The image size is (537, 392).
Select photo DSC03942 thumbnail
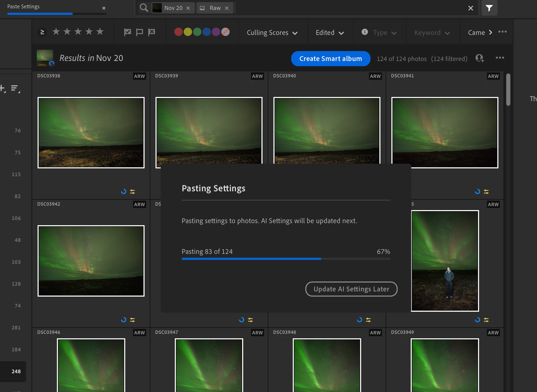(x=91, y=261)
